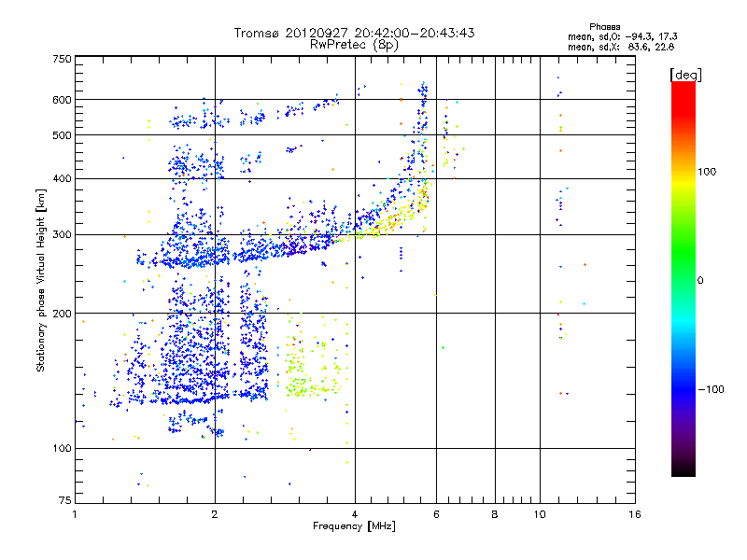
Task: Click the colorbar at the 100 mark
Action: 684,172
